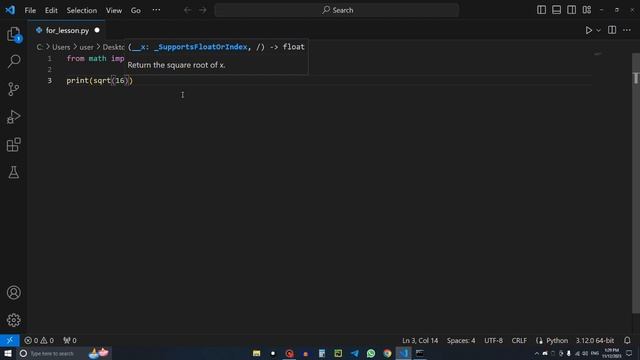Click the command center Search box
This screenshot has height=360, width=640.
click(337, 10)
